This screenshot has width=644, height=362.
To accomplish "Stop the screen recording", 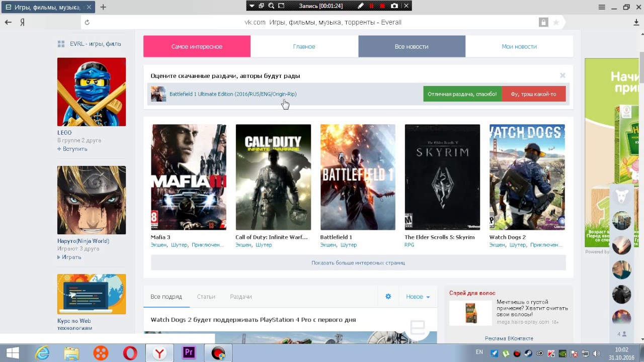I will pos(382,6).
